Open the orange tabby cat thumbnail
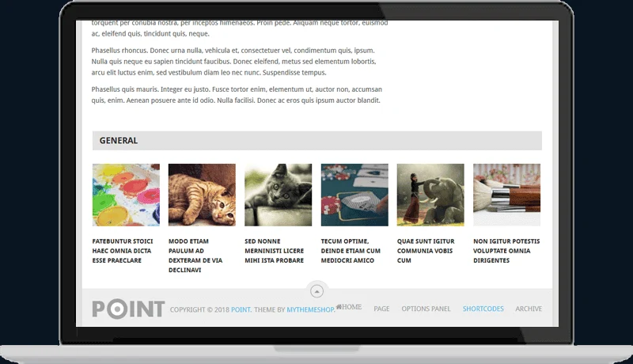This screenshot has width=633, height=364. 202,195
